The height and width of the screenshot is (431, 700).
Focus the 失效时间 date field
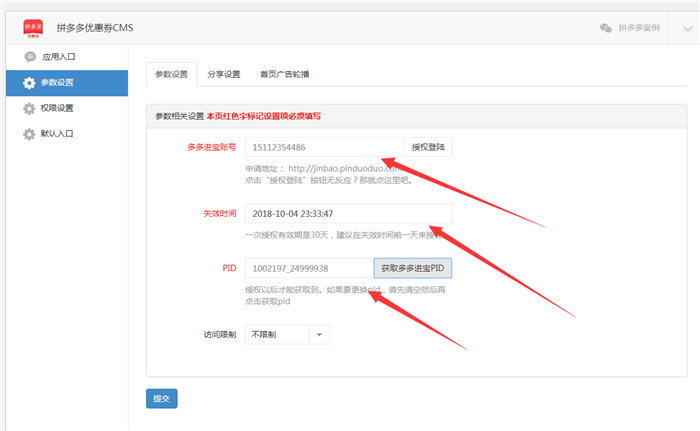pos(348,214)
